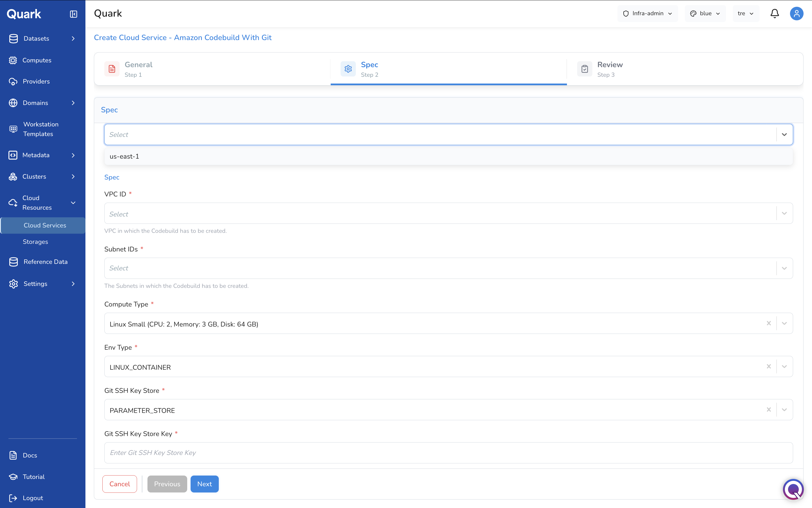Open the chat assistant bubble
The width and height of the screenshot is (812, 508).
click(793, 489)
